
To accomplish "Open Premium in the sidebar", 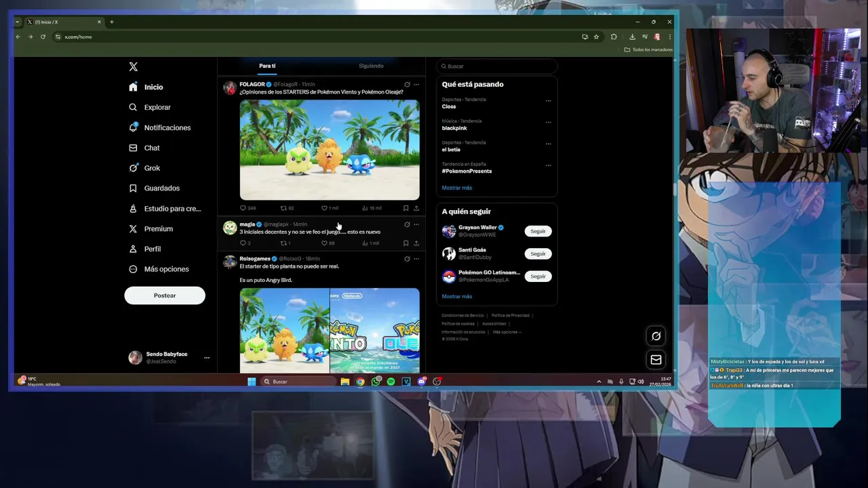I will tap(151, 229).
